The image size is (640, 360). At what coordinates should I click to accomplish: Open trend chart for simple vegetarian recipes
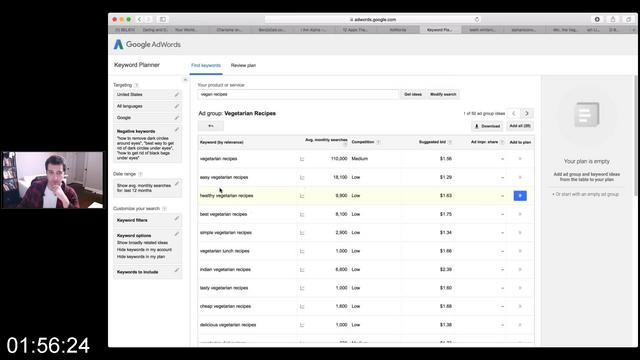[x=302, y=233]
